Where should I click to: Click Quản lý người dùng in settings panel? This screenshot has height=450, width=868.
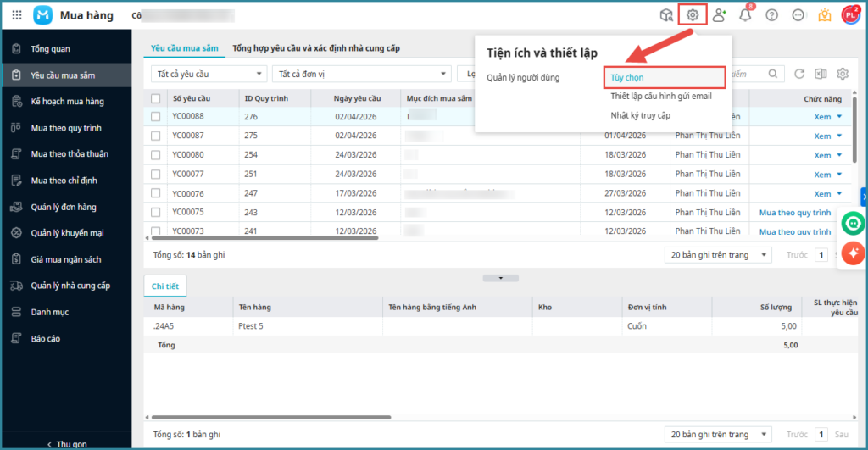click(523, 77)
